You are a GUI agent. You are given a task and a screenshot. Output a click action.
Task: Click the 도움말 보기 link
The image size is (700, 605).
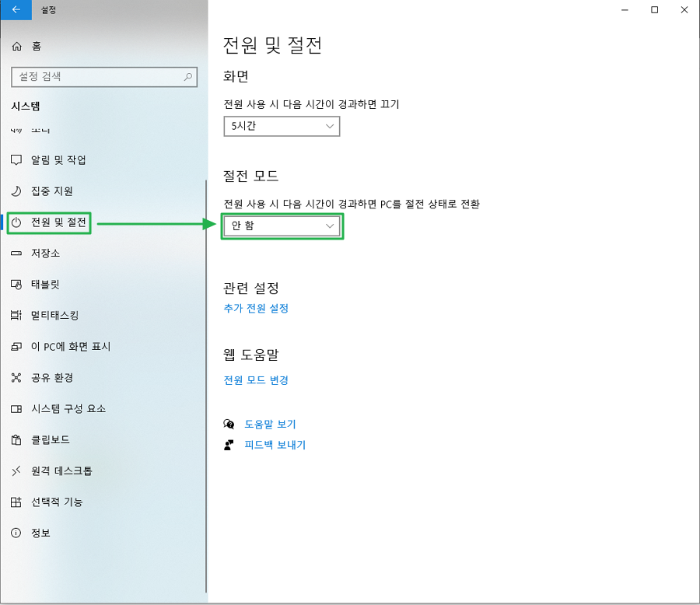[x=270, y=424]
